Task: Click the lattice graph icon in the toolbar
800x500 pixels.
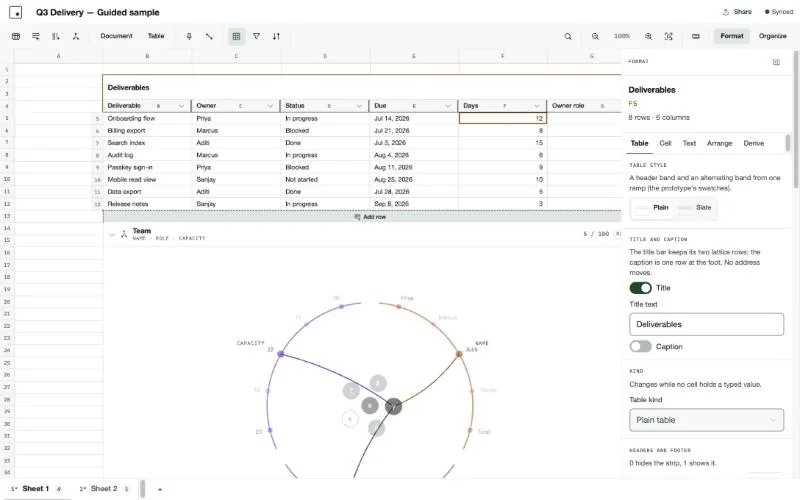Action: 76,36
